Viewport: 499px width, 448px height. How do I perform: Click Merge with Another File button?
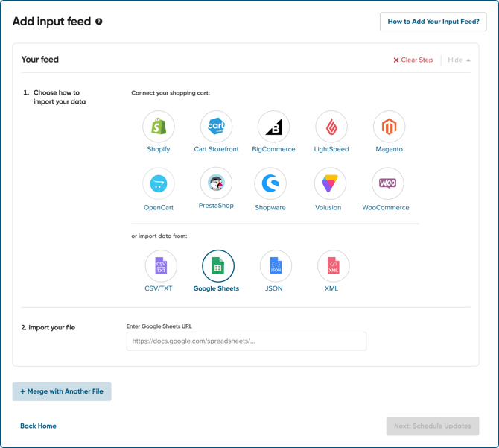(x=62, y=391)
